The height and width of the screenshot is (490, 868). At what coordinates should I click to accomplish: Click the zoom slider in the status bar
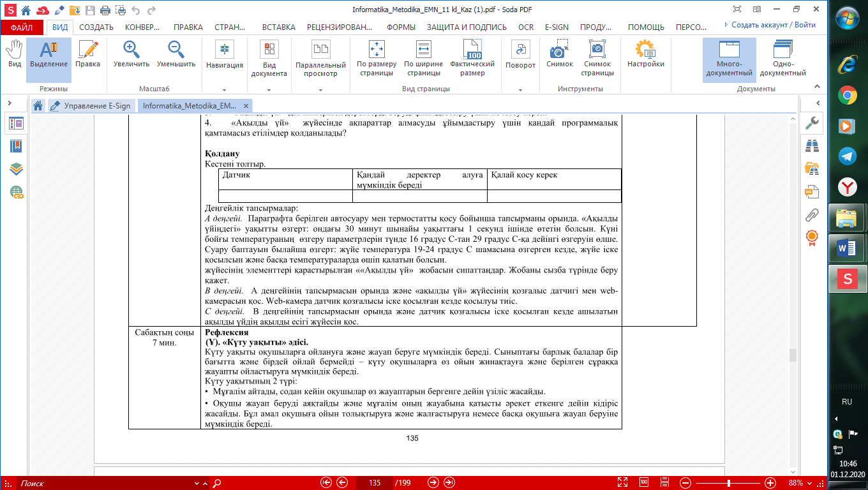pyautogui.click(x=728, y=482)
